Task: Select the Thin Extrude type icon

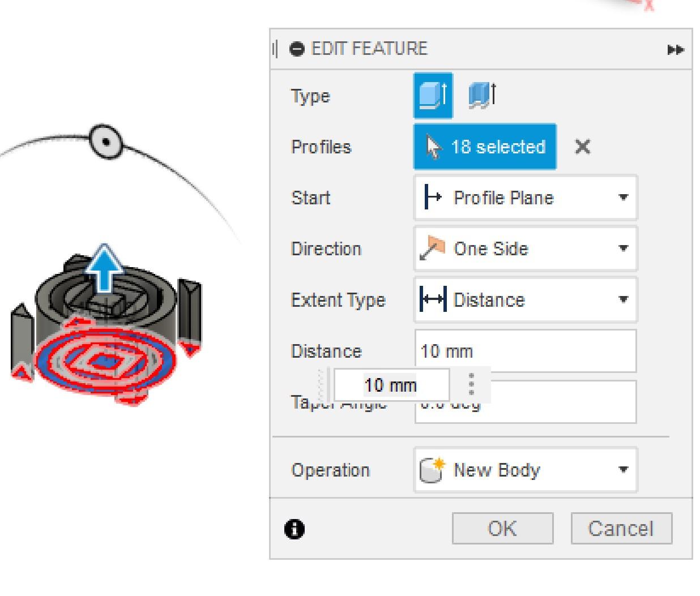Action: coord(482,95)
